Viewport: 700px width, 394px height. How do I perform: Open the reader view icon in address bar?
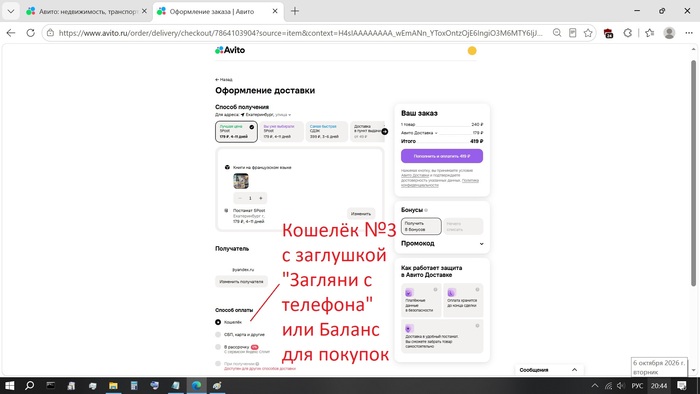pos(573,33)
